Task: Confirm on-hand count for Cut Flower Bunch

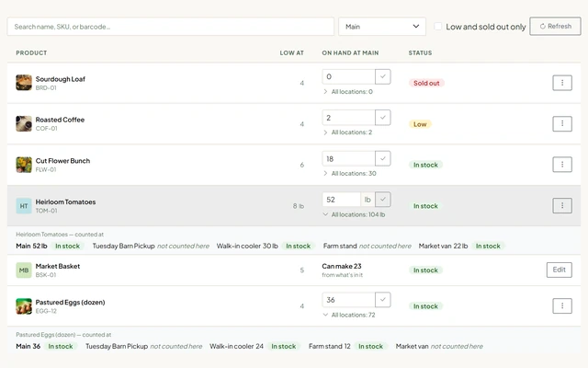Action: (x=383, y=158)
